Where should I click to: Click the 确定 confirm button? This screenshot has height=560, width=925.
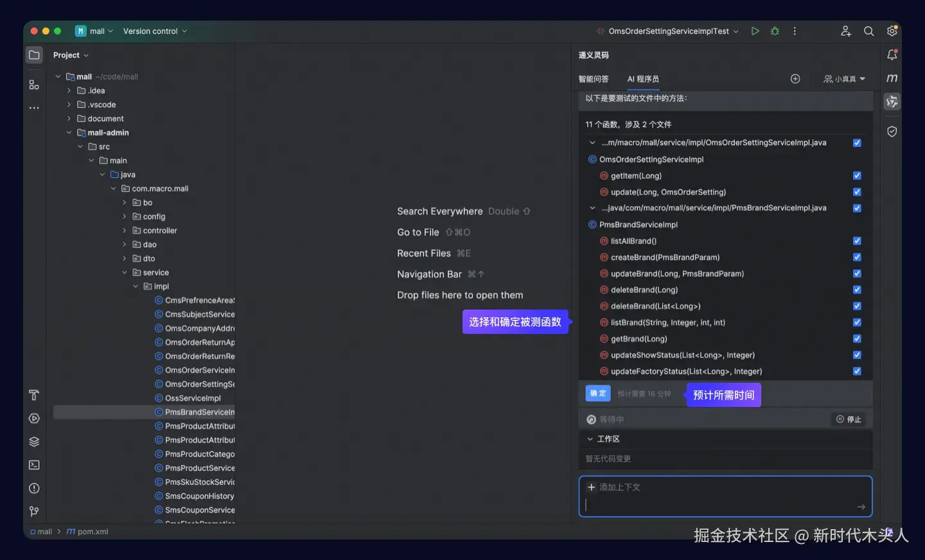pos(598,394)
